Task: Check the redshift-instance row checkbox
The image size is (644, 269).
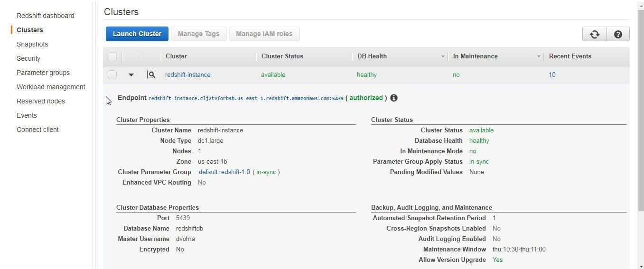Action: 112,74
